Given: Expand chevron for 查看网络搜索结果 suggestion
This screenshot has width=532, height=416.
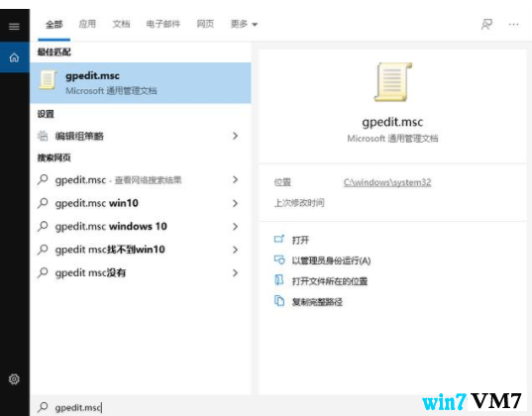Looking at the screenshot, I should click(x=235, y=179).
